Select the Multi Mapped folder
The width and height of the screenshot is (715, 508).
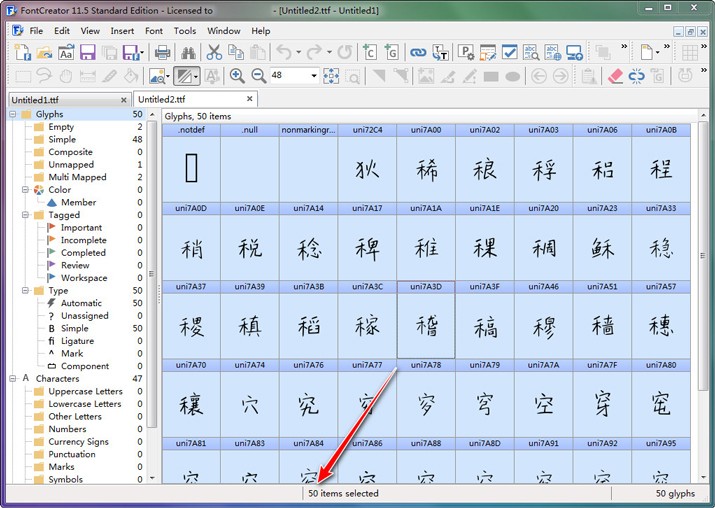pyautogui.click(x=77, y=177)
